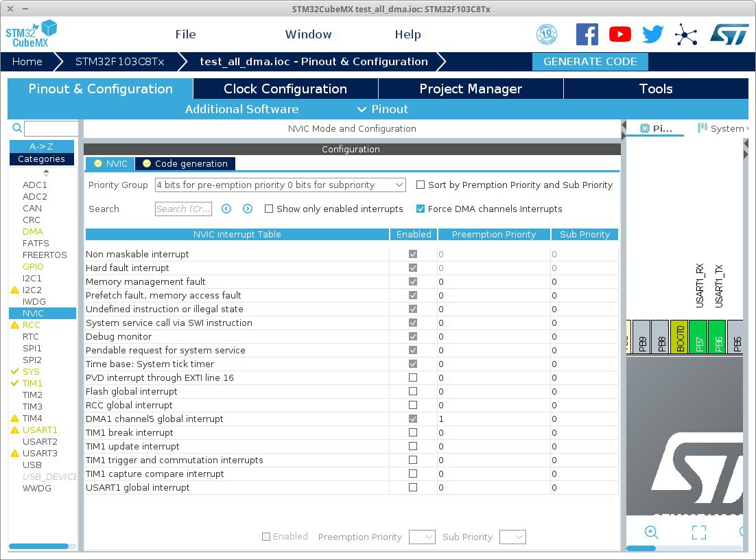Image resolution: width=756 pixels, height=560 pixels.
Task: Go to Home breadcrumb
Action: (27, 62)
